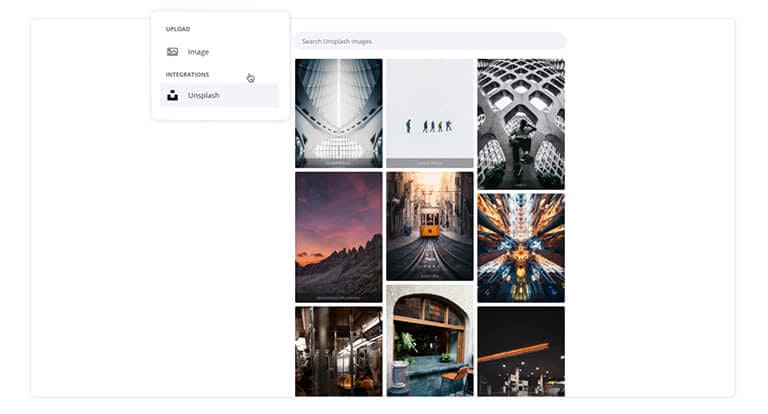The image size is (768, 414).
Task: Select the yellow tram street photo
Action: click(430, 222)
